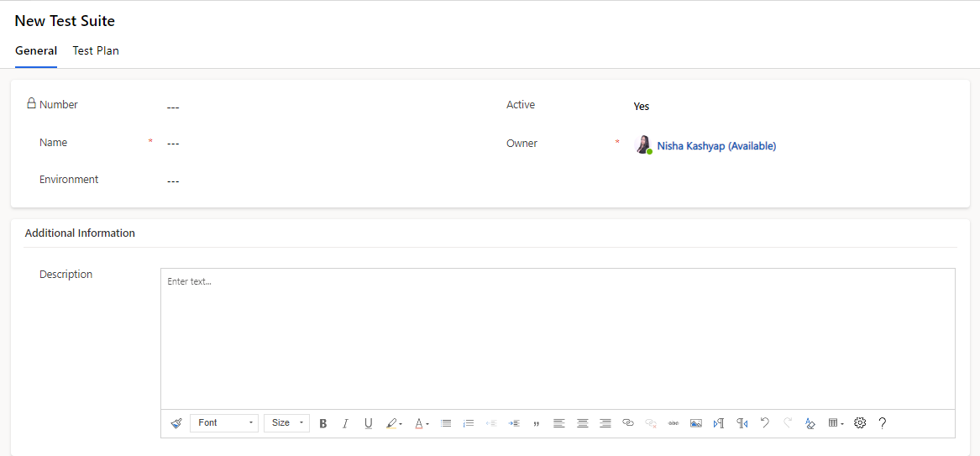Toggle italic formatting
The width and height of the screenshot is (980, 456).
(x=345, y=423)
